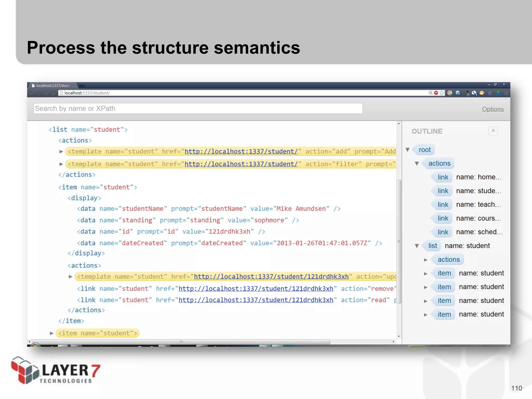Click the opening <display> tag
Viewport: 532px width, 399px height.
[84, 198]
